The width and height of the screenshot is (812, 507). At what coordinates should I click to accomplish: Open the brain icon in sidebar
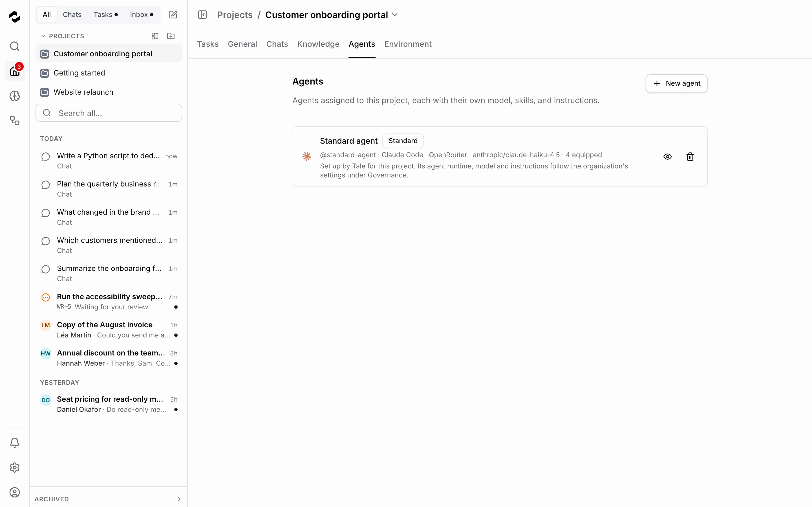(14, 96)
